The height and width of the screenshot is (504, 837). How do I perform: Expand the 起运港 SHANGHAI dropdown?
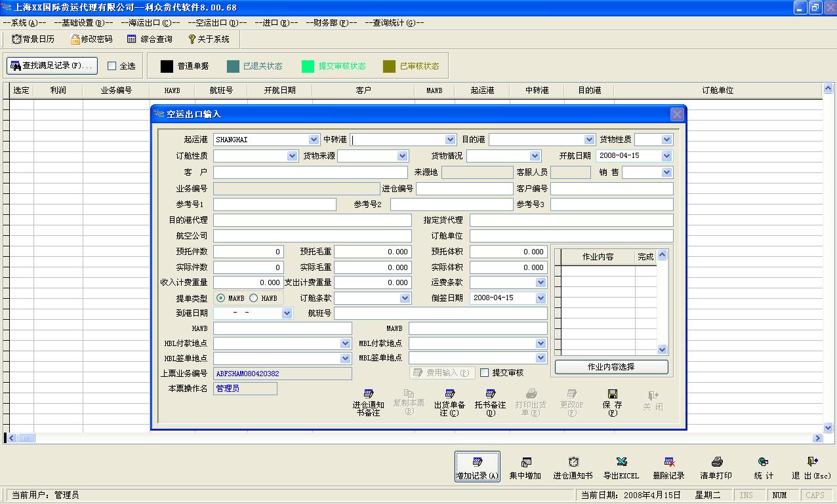pos(314,140)
